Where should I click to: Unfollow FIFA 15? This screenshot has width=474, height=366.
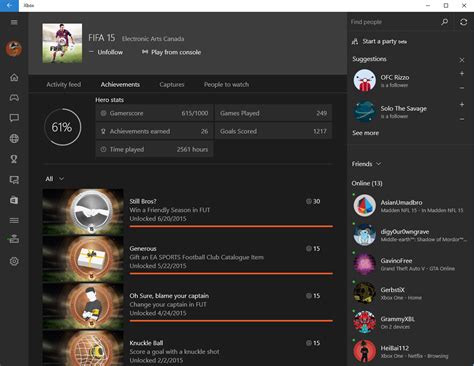point(106,52)
